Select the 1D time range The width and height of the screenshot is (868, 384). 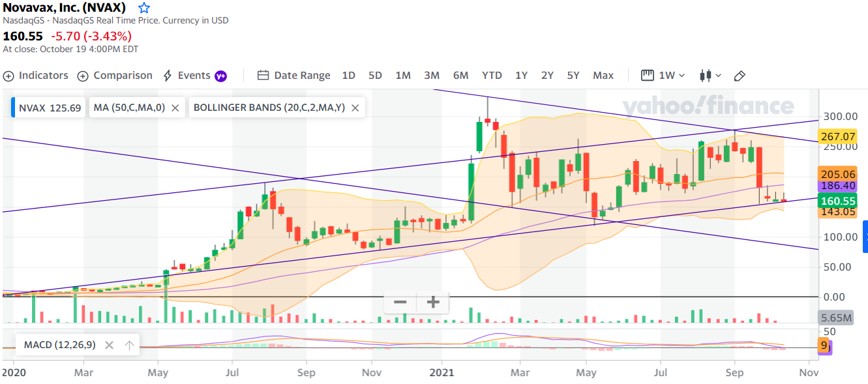[348, 76]
